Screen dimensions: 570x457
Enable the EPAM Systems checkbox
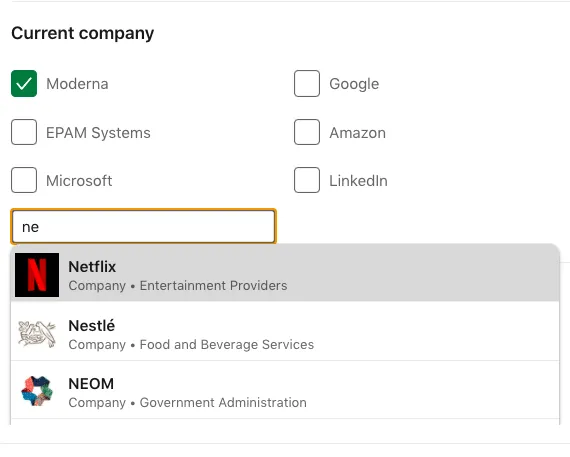pos(24,132)
